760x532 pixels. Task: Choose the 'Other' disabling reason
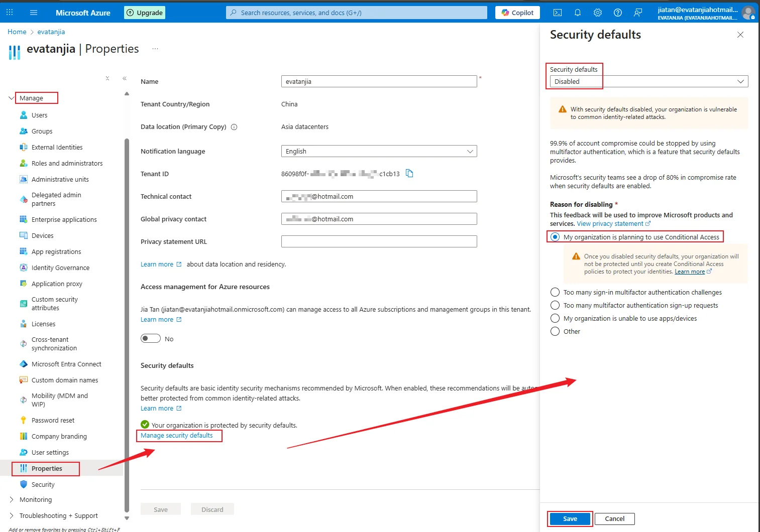[x=555, y=331]
